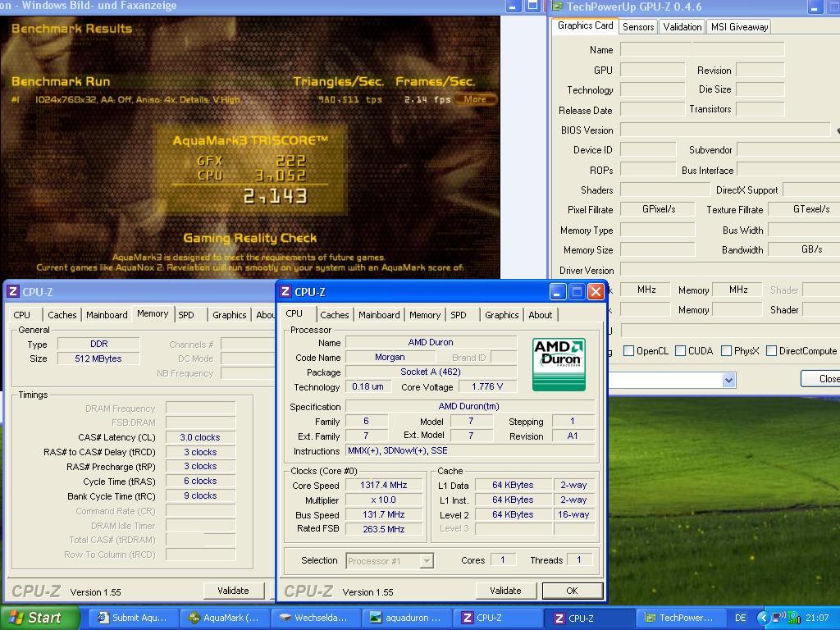840x630 pixels.
Task: Switch to TechPower... taskbar item
Action: coord(680,618)
